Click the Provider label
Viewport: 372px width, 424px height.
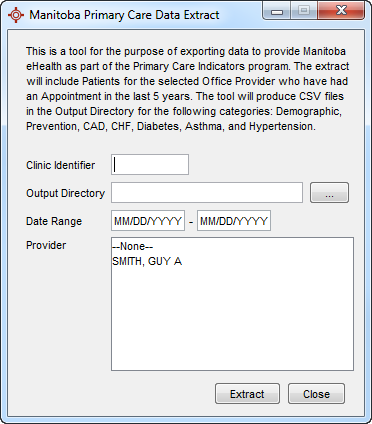tap(46, 245)
